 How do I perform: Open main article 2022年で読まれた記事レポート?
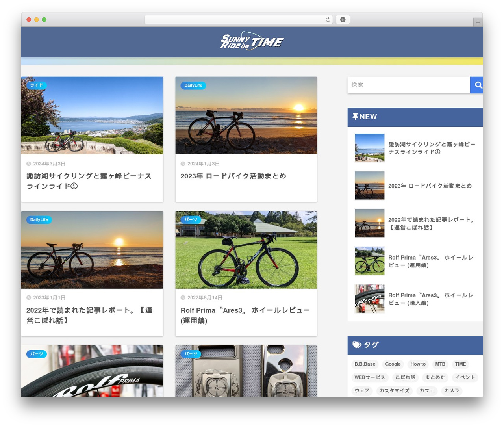[x=89, y=315]
